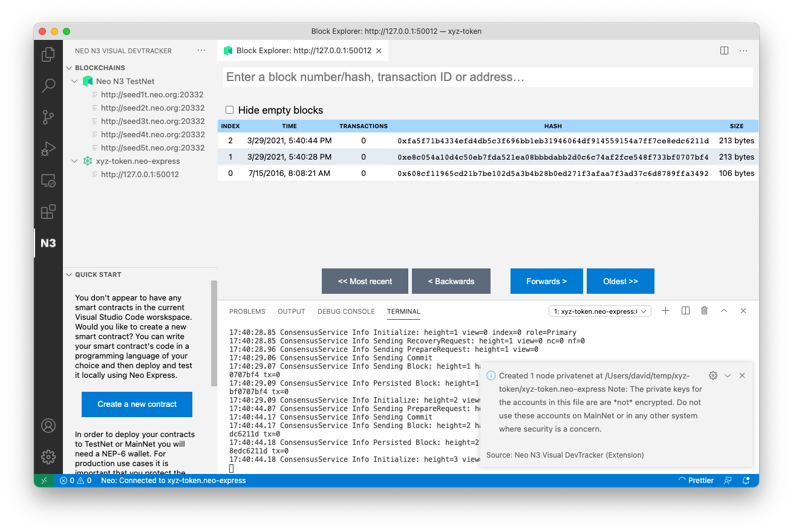Open the Manage gear in activity bar

48,457
